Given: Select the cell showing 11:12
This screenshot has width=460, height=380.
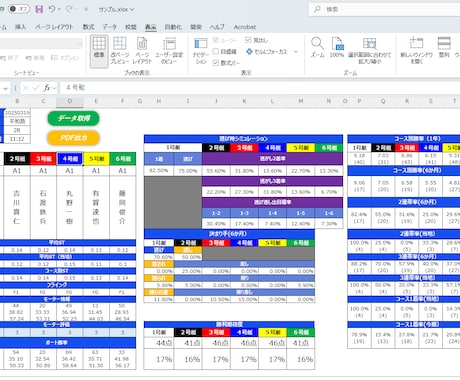Looking at the screenshot, I should pos(17,139).
